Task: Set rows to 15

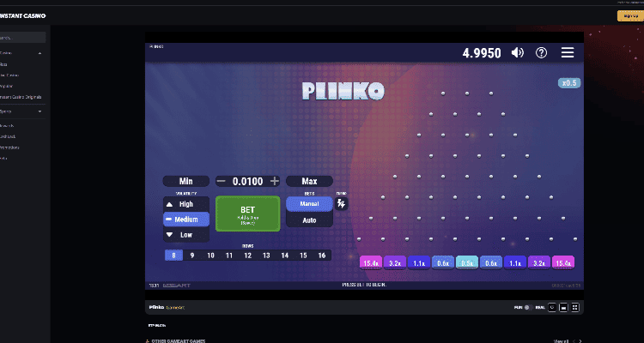Action: (x=303, y=256)
